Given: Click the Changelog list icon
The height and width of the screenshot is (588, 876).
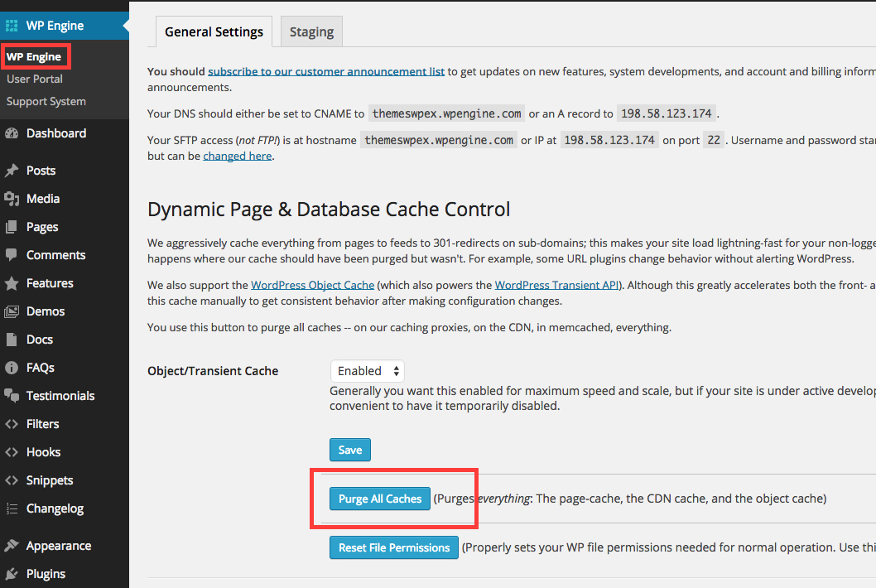Looking at the screenshot, I should tap(11, 508).
